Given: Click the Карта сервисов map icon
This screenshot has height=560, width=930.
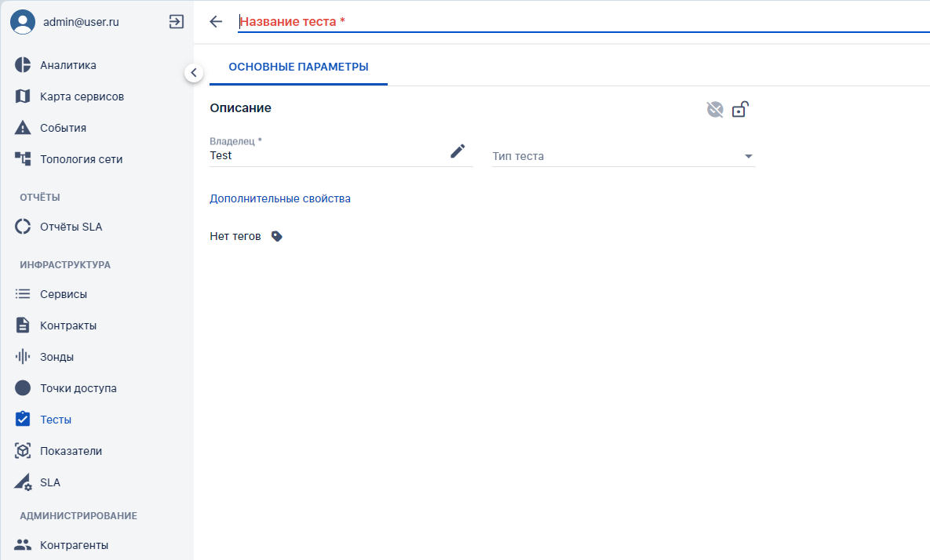Looking at the screenshot, I should click(x=23, y=96).
